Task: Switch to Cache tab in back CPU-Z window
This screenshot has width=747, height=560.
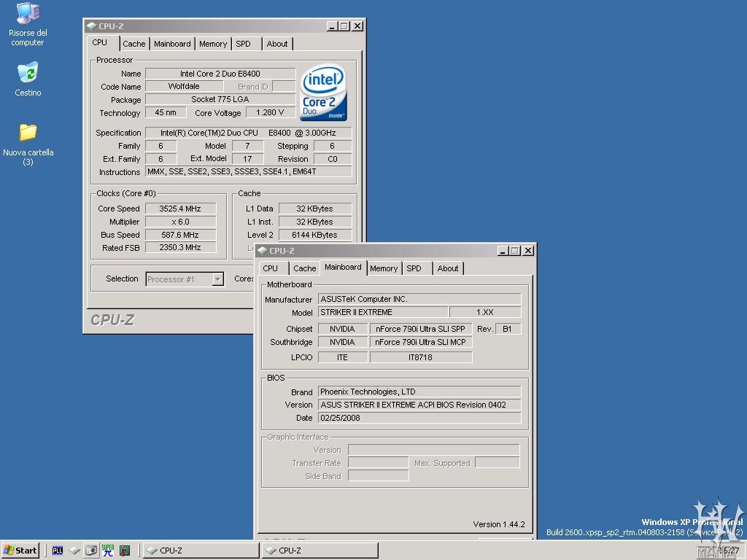Action: coord(134,44)
